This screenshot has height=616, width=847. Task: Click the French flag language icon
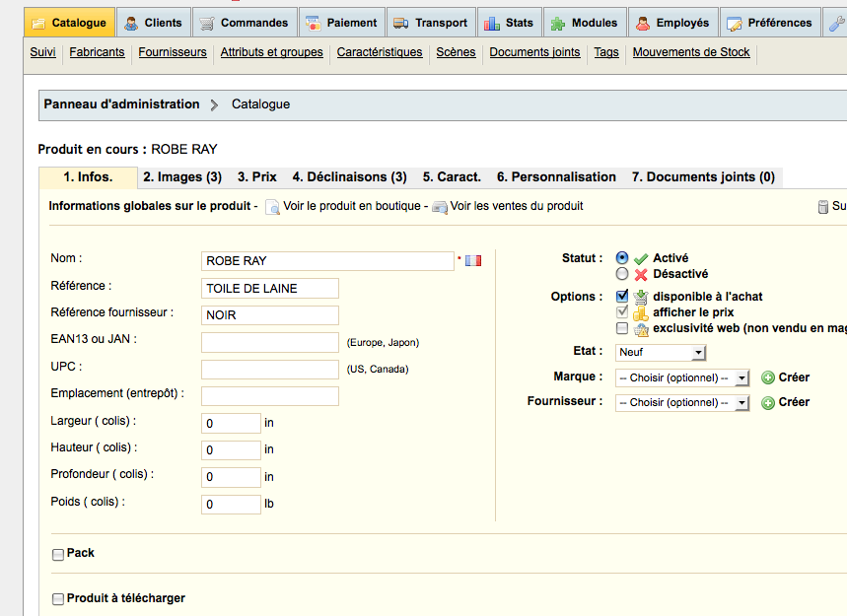tap(473, 261)
